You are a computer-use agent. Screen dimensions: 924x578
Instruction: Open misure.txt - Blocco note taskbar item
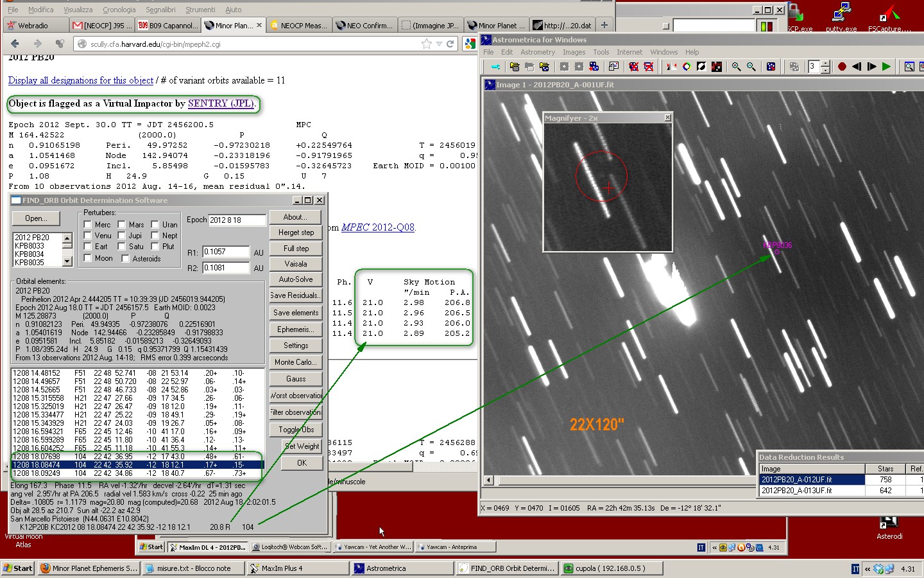[x=193, y=568]
